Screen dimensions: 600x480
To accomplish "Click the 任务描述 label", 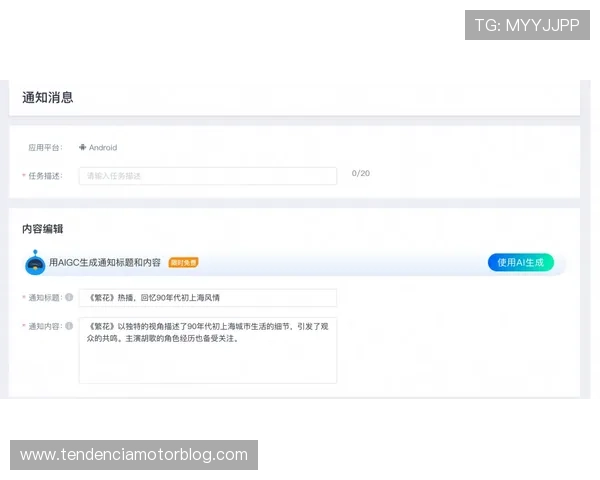I will pyautogui.click(x=45, y=176).
